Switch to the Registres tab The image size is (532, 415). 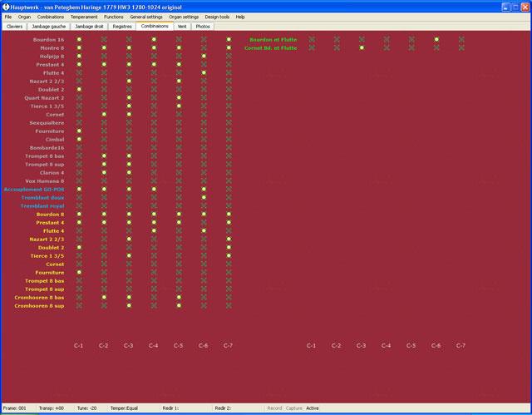pos(122,26)
